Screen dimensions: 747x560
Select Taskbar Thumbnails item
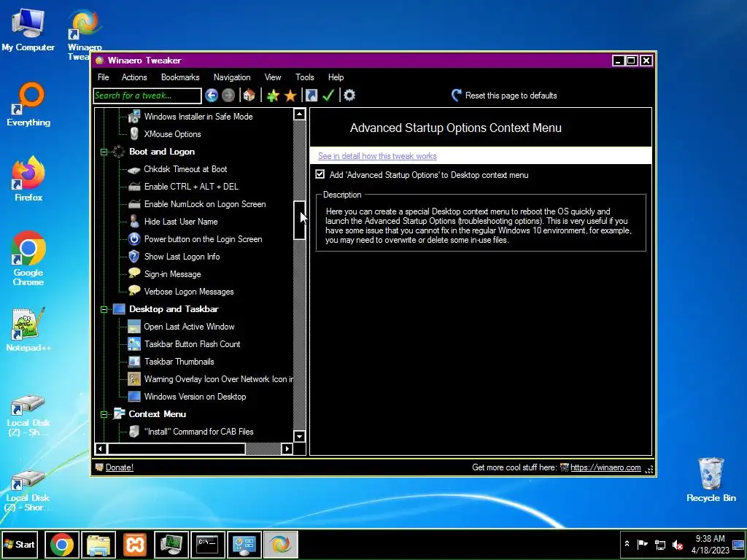pos(179,362)
